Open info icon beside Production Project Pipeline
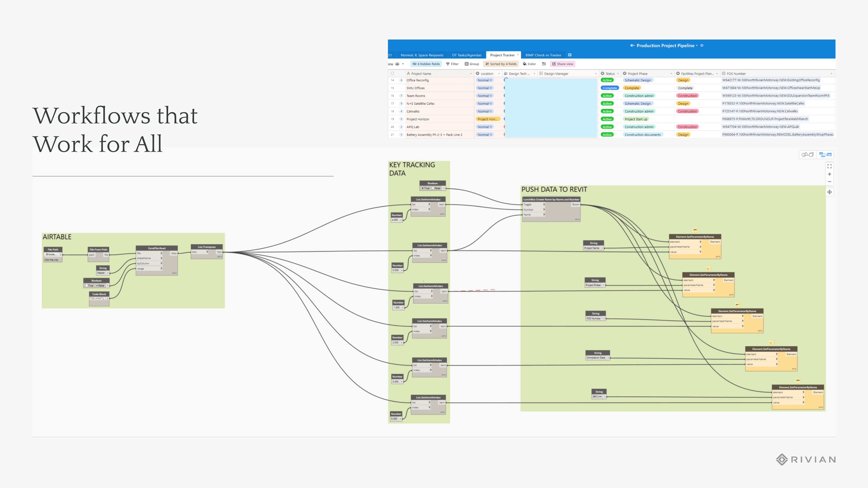The width and height of the screenshot is (868, 488). click(x=702, y=45)
